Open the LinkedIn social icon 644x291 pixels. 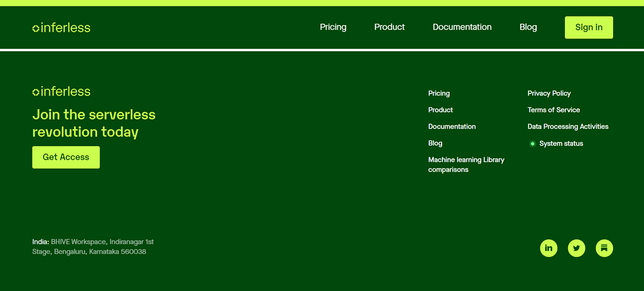click(x=549, y=248)
